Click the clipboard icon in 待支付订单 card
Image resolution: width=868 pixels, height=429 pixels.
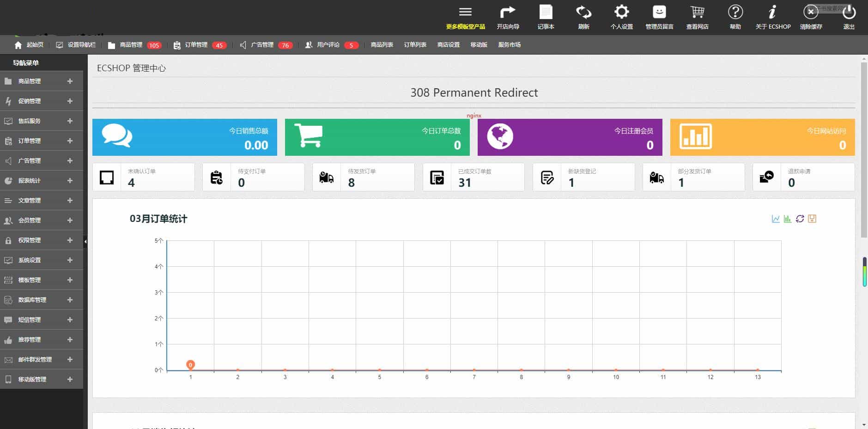(x=216, y=178)
